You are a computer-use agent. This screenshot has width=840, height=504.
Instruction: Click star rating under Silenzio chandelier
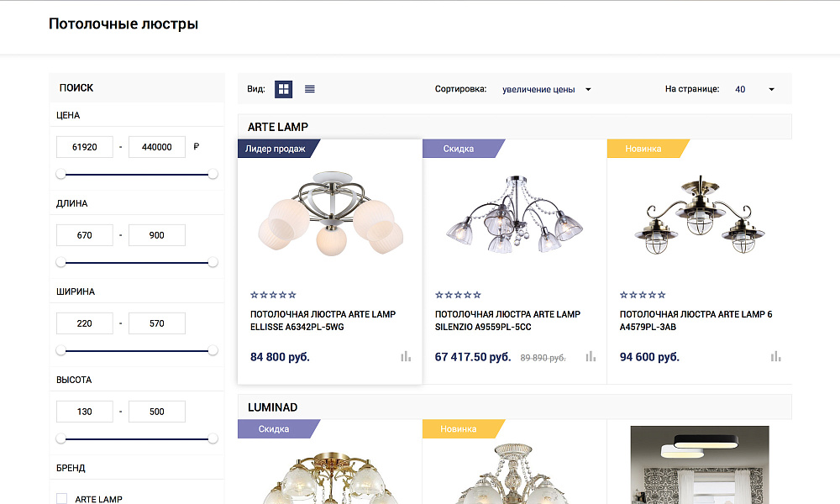pyautogui.click(x=457, y=295)
